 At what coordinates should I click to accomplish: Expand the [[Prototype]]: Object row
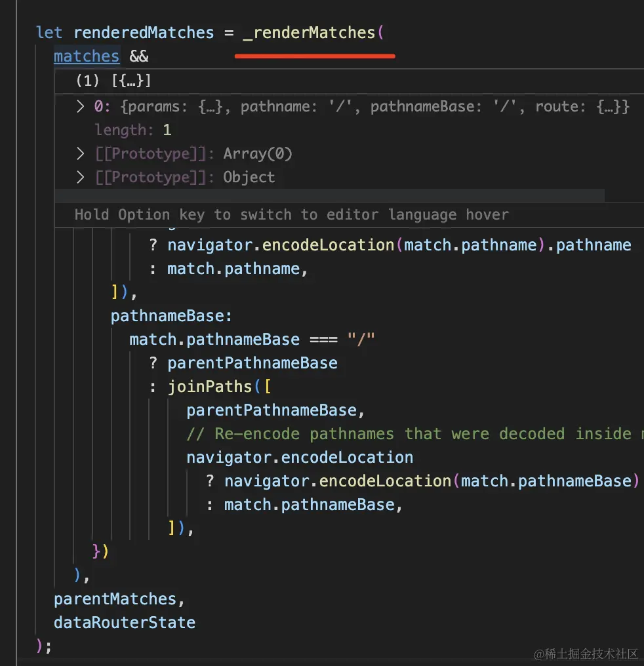(x=80, y=177)
